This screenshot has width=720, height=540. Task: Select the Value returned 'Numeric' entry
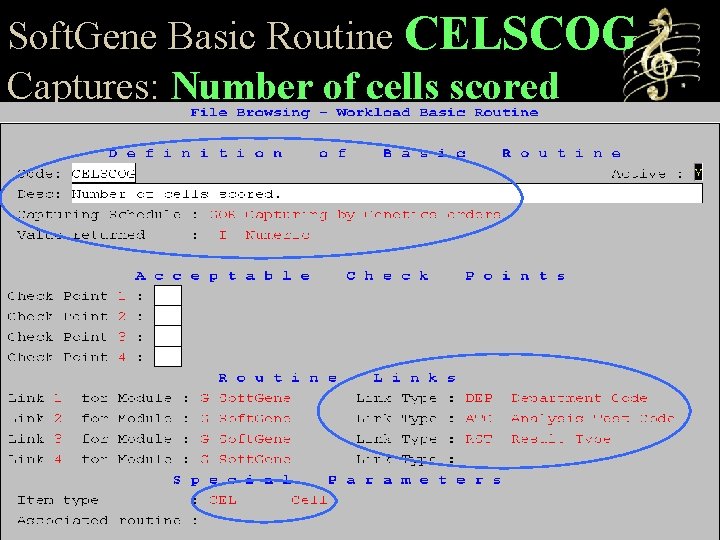[264, 235]
